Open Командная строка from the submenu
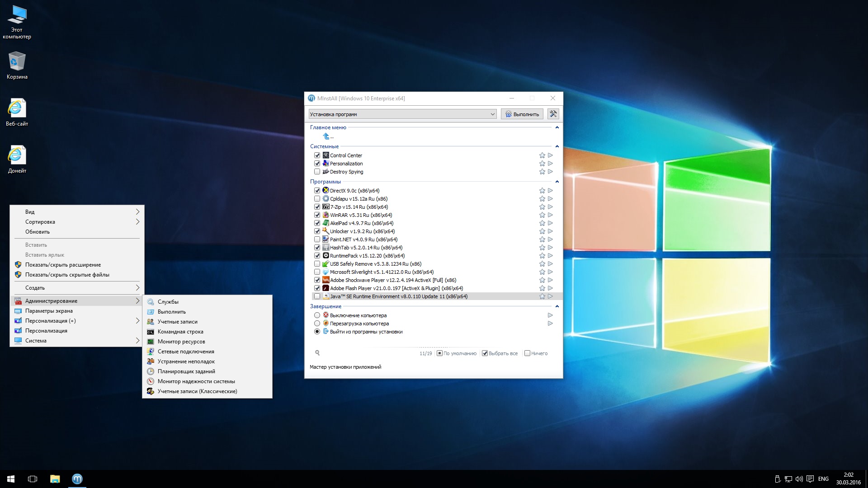The height and width of the screenshot is (488, 868). tap(207, 332)
